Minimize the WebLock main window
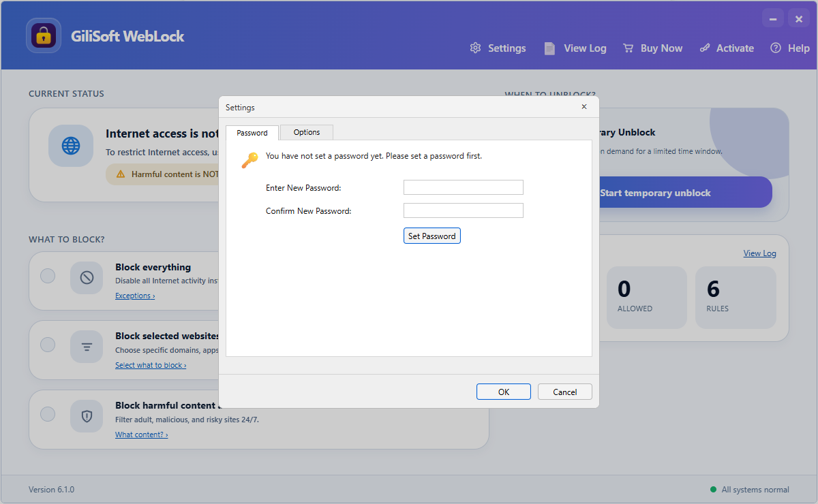Viewport: 818px width, 504px height. click(772, 19)
